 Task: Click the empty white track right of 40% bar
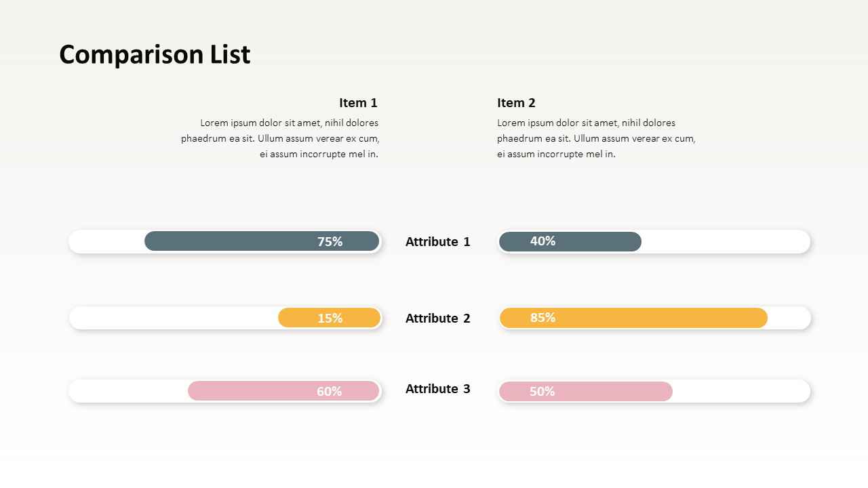tap(724, 241)
